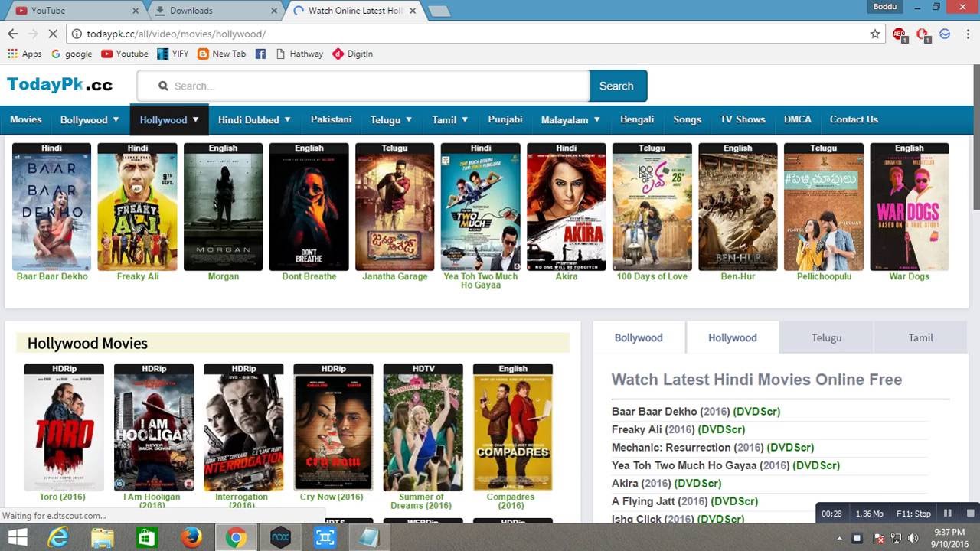Open the Cry Now (2016) title link
This screenshot has height=551, width=980.
[x=332, y=497]
